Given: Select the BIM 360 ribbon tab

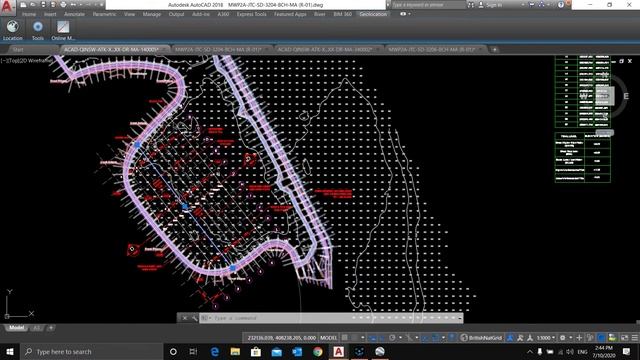Looking at the screenshot, I should click(x=342, y=14).
